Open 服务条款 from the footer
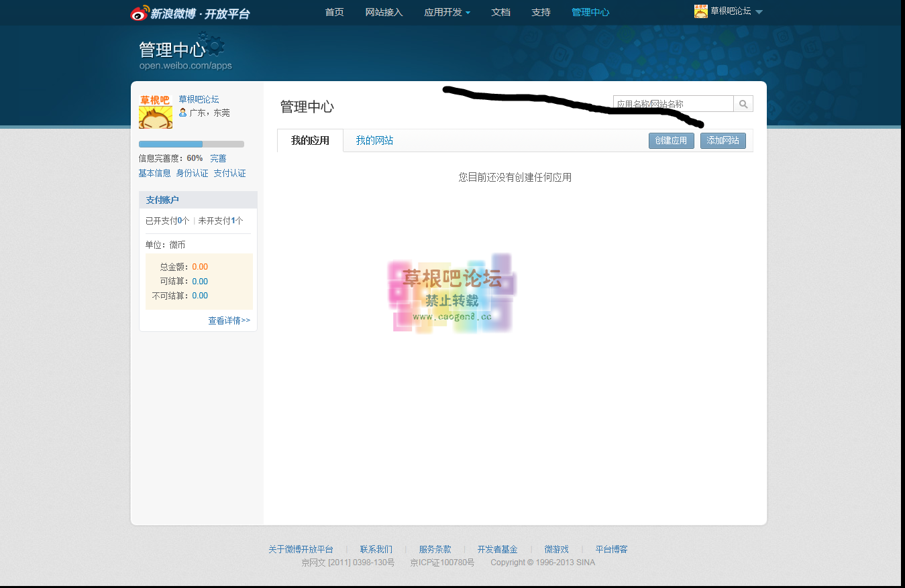The width and height of the screenshot is (905, 588). click(x=435, y=549)
